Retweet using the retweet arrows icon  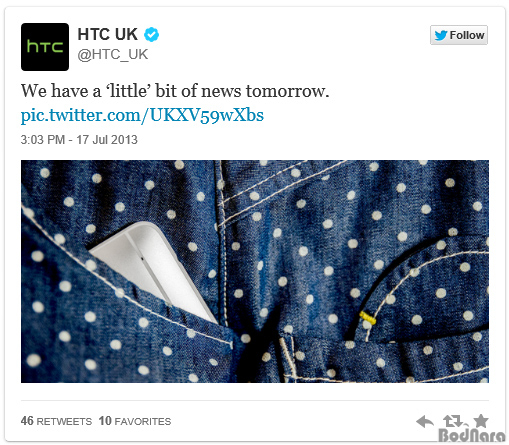453,421
